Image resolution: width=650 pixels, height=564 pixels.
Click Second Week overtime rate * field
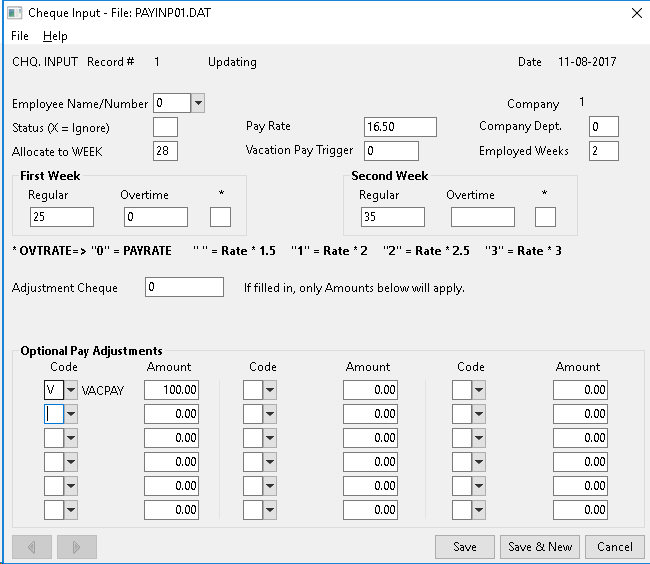point(545,217)
